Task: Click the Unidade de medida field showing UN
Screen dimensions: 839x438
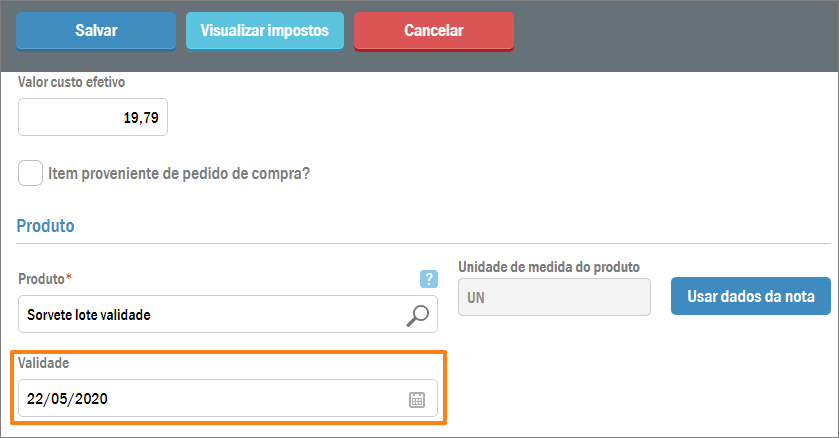Action: pyautogui.click(x=553, y=297)
